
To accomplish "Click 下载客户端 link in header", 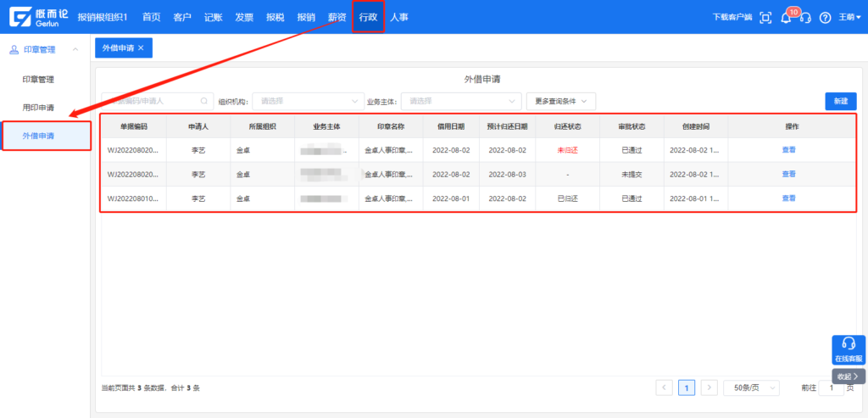I will [x=732, y=18].
